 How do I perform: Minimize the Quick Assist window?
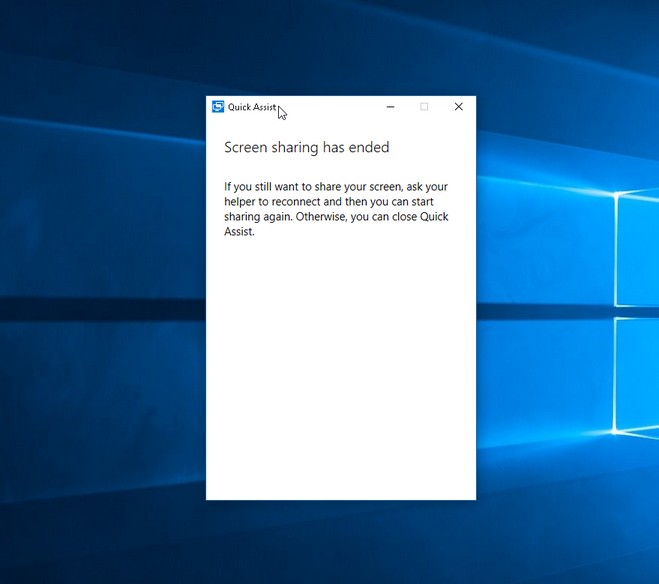(391, 107)
